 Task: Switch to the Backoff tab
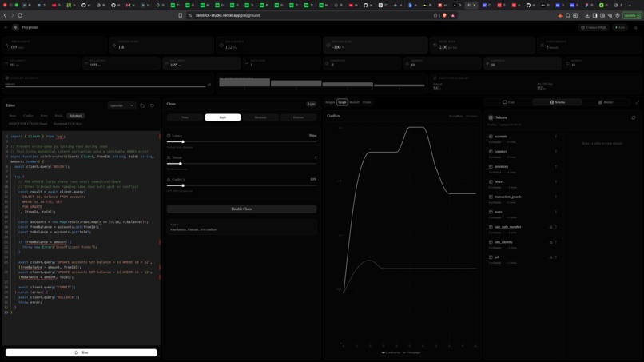pyautogui.click(x=354, y=102)
